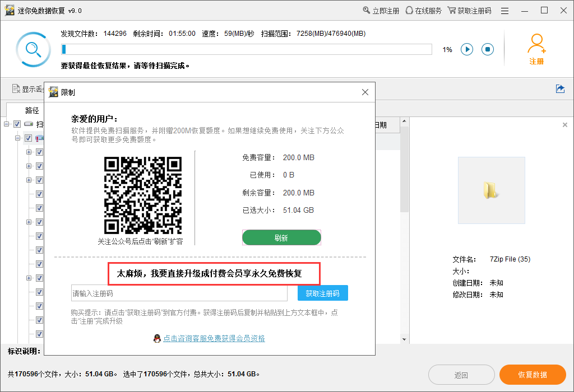Image resolution: width=574 pixels, height=392 pixels.
Task: Click the 剩余时间 01:55:00 value
Action: tap(182, 34)
